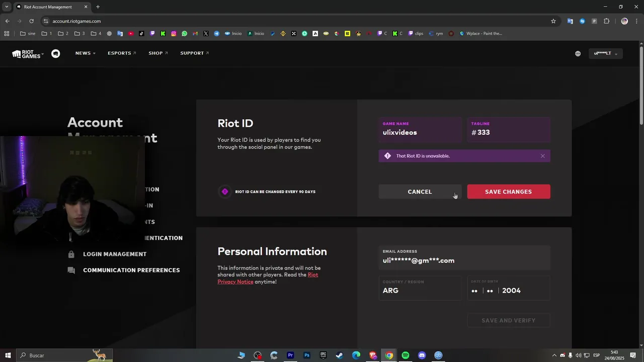Viewport: 644px width, 362px height.
Task: Open the SUPPORT navigation link
Action: point(194,53)
